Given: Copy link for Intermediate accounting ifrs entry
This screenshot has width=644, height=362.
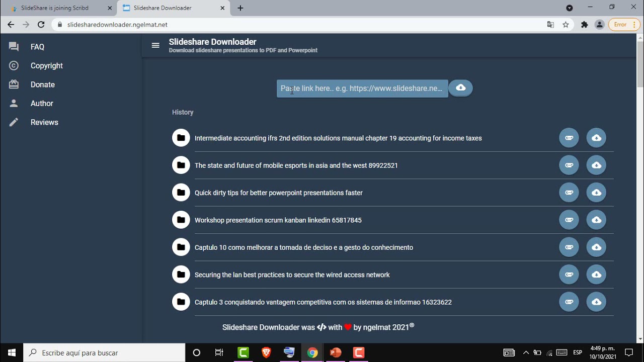Looking at the screenshot, I should 569,138.
